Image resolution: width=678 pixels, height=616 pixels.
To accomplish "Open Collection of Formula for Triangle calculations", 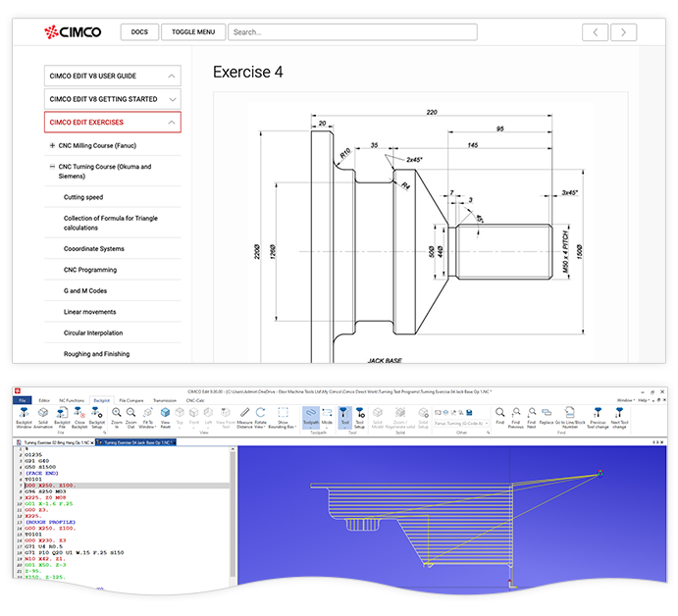I will point(111,223).
